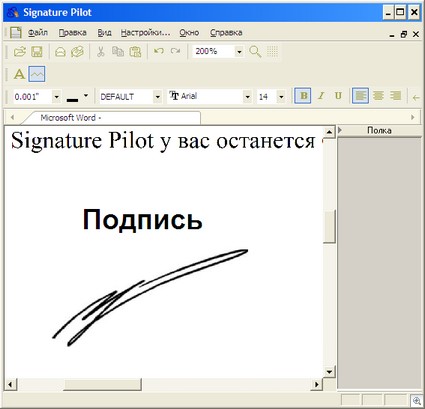Screen dimensions: 425x409
Task: Click the black line color swatch
Action: coord(73,100)
